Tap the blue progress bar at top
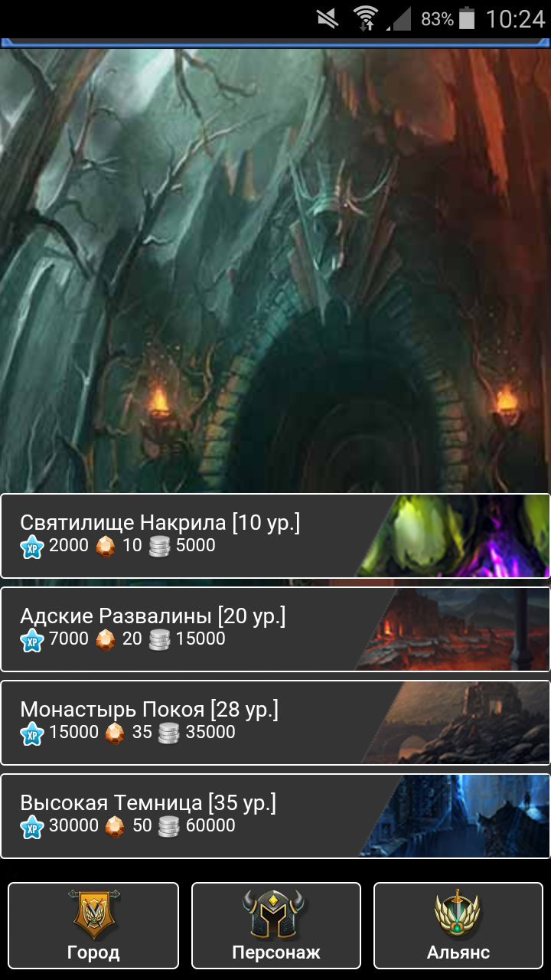The image size is (551, 980). point(275,44)
